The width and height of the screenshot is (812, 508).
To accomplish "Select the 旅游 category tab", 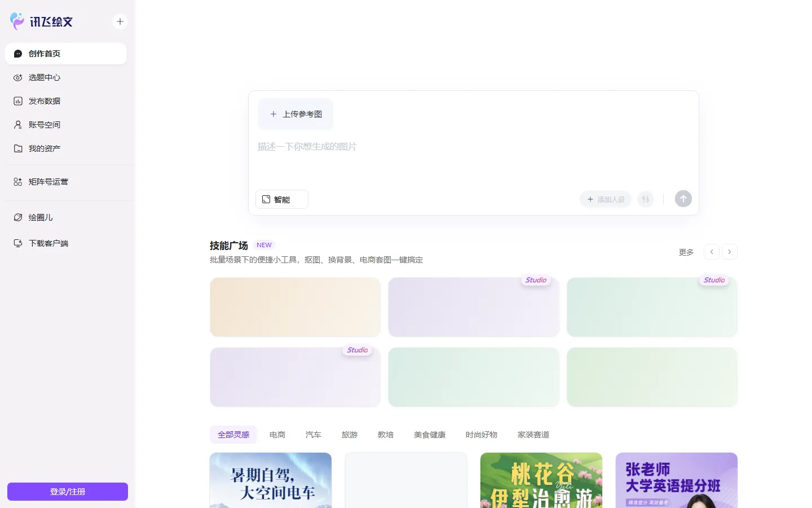I will (x=350, y=435).
